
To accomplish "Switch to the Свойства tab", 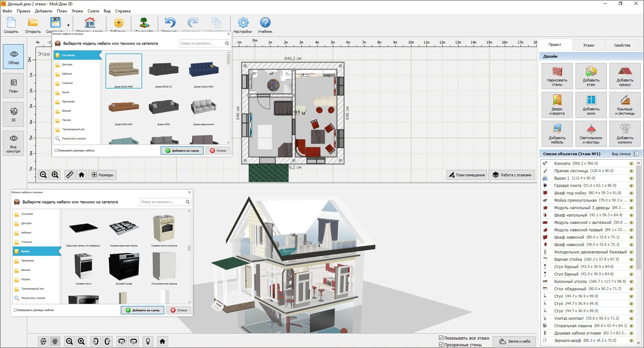I will 622,45.
